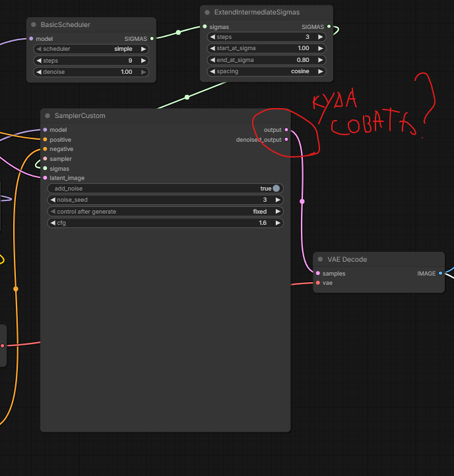Collapse the BasicScheduler node via its title dot
454x476 pixels.
[34, 24]
